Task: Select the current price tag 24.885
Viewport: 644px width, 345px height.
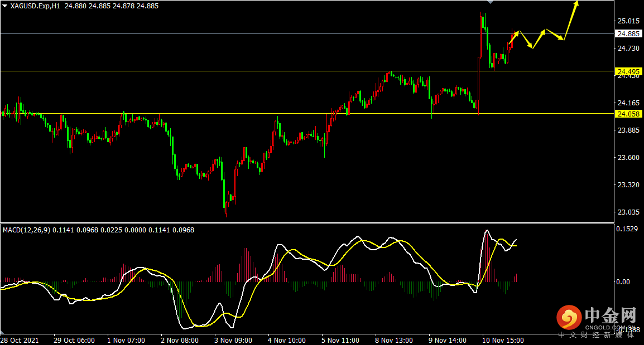Action: pyautogui.click(x=628, y=33)
